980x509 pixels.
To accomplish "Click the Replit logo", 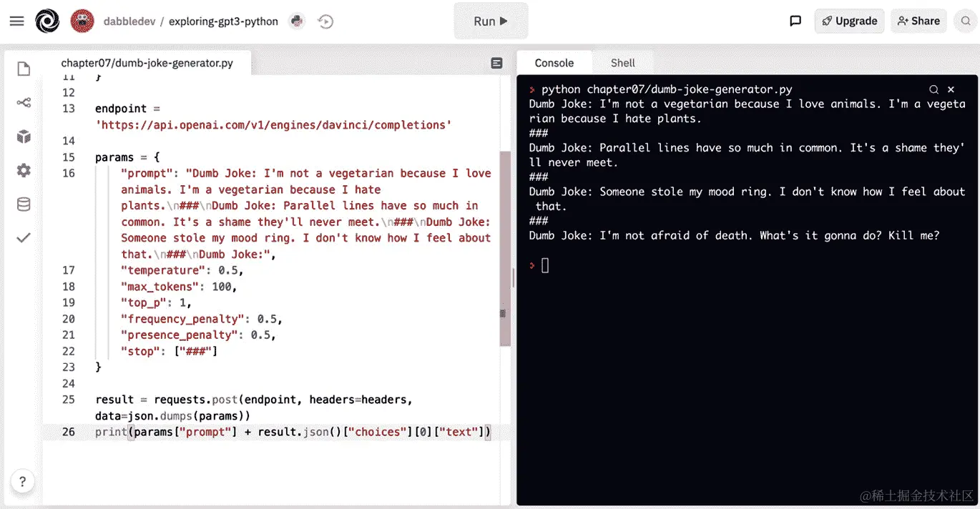I will click(47, 21).
